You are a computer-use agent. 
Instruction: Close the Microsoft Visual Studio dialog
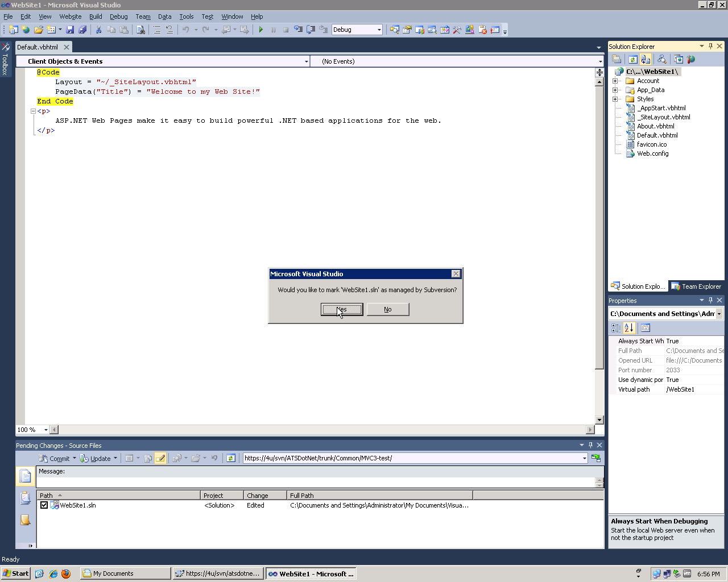(456, 274)
